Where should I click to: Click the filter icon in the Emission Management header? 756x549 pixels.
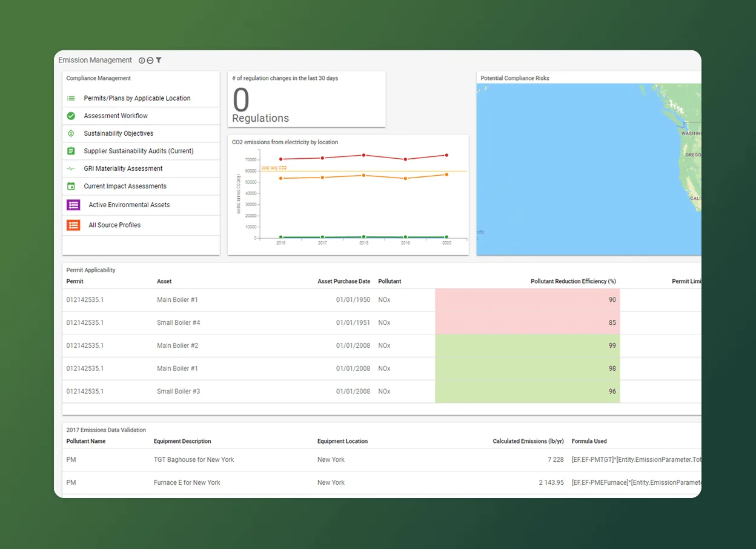pyautogui.click(x=158, y=60)
